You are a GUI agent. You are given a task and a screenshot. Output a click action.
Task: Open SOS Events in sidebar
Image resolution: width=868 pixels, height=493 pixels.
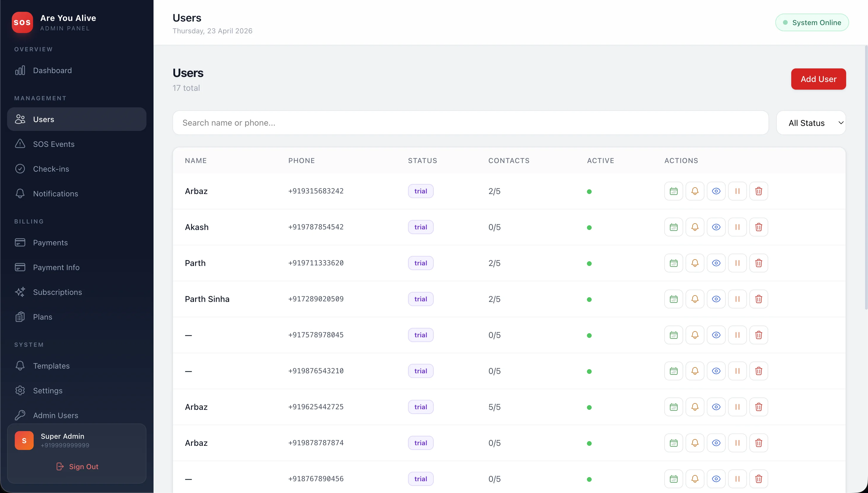53,144
